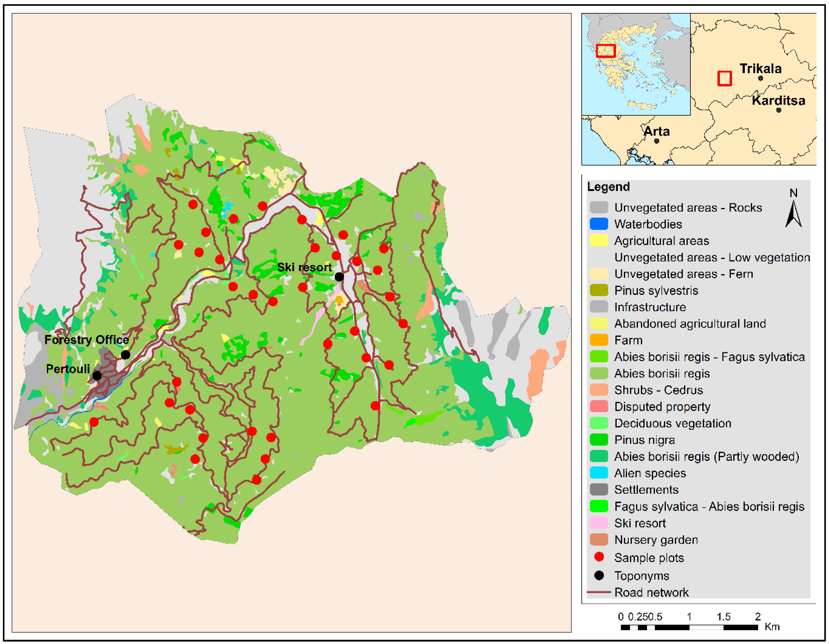Click the Ski resort pink legend swatch
The height and width of the screenshot is (644, 829).
[x=599, y=523]
